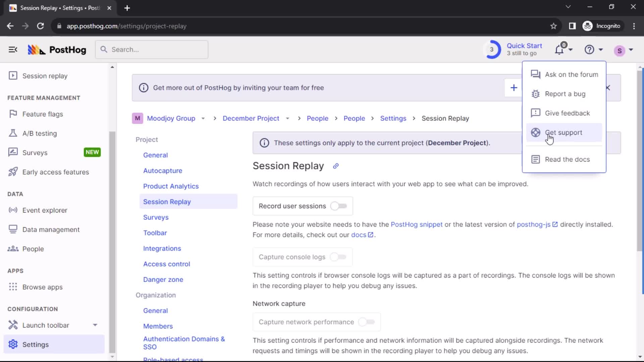Viewport: 644px width, 362px height.
Task: Click the Search input field
Action: (152, 50)
